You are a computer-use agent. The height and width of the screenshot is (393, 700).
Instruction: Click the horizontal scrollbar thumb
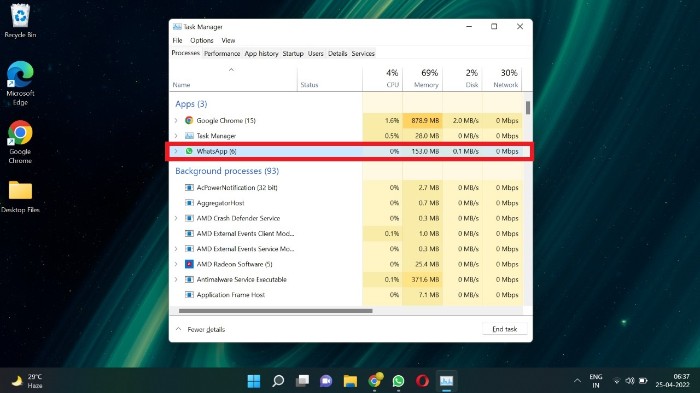tap(275, 311)
